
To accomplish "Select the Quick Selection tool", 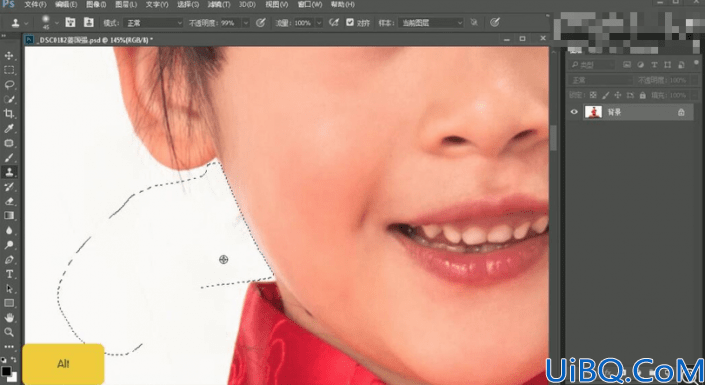I will 9,99.
